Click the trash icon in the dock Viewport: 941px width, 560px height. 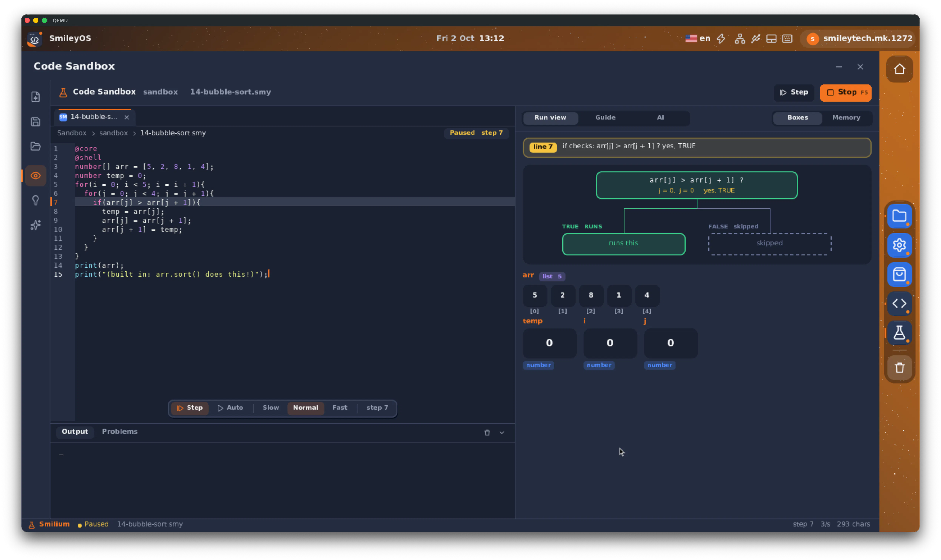click(899, 368)
